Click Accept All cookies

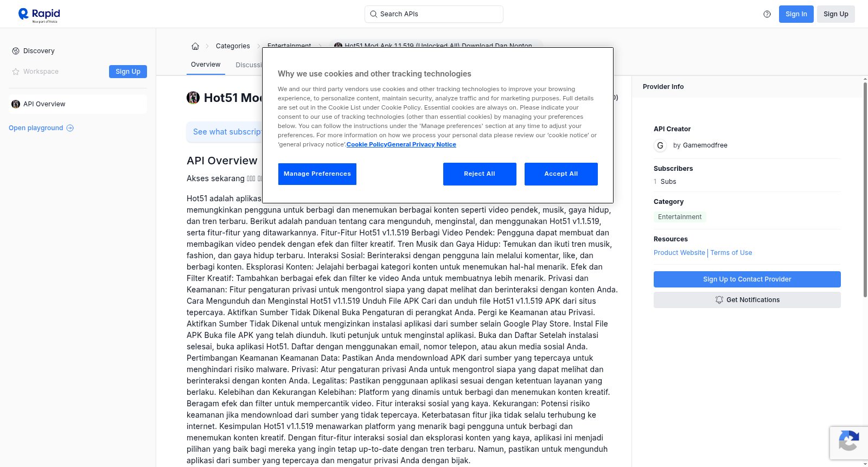pos(561,174)
